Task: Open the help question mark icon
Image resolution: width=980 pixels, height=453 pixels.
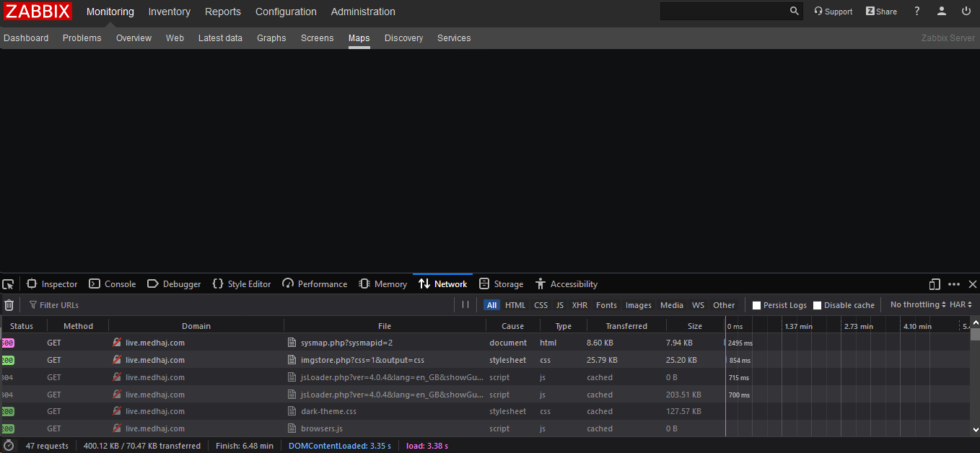Action: click(917, 12)
